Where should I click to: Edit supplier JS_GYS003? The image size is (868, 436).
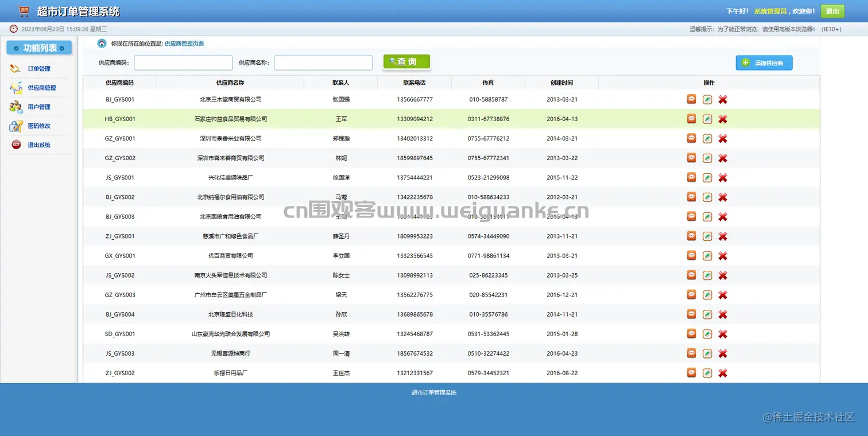(707, 353)
